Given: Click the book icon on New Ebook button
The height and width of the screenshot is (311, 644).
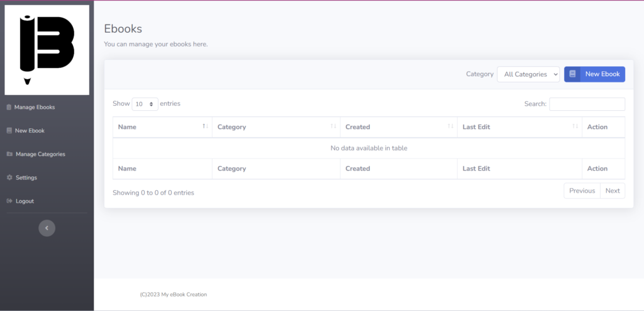Looking at the screenshot, I should (x=572, y=74).
